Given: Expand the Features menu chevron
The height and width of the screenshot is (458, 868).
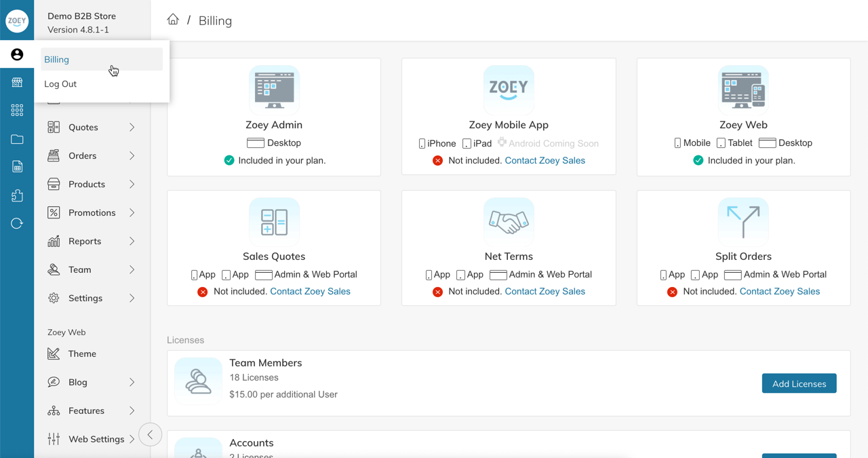Looking at the screenshot, I should (x=132, y=411).
